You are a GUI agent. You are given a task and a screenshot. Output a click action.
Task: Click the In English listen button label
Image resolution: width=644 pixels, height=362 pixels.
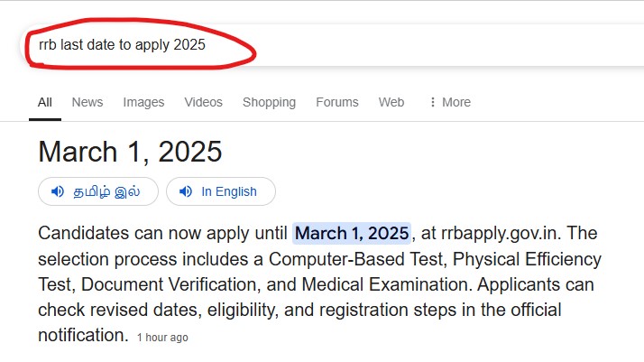pyautogui.click(x=229, y=191)
